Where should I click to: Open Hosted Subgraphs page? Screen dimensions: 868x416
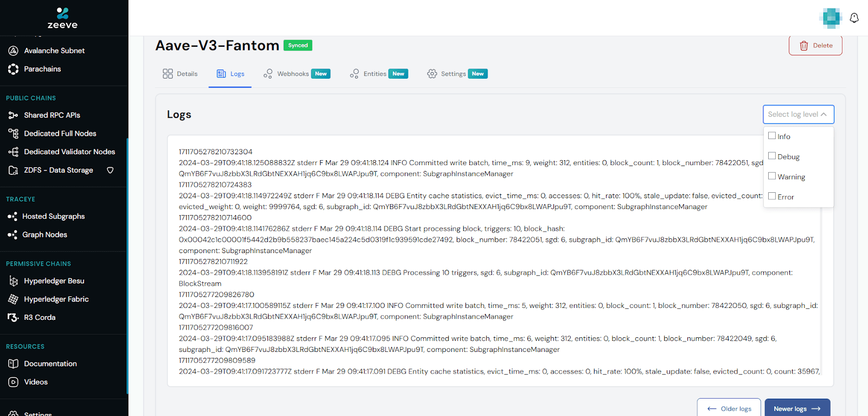[x=53, y=216]
